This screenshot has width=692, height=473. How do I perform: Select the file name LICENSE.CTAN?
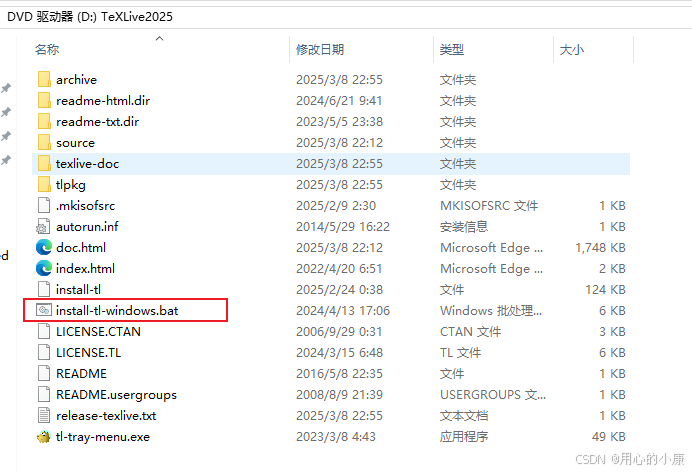(98, 332)
